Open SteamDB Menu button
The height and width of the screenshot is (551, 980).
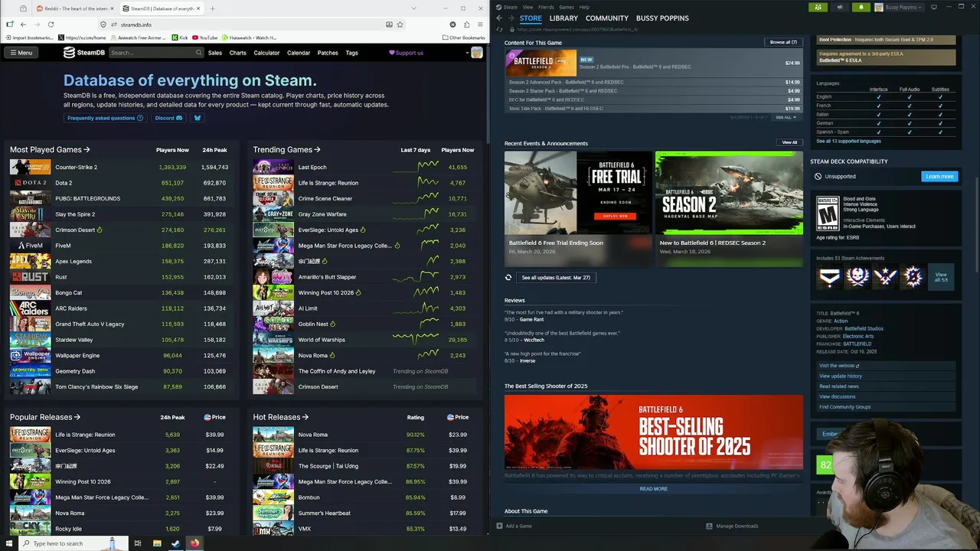[x=21, y=53]
